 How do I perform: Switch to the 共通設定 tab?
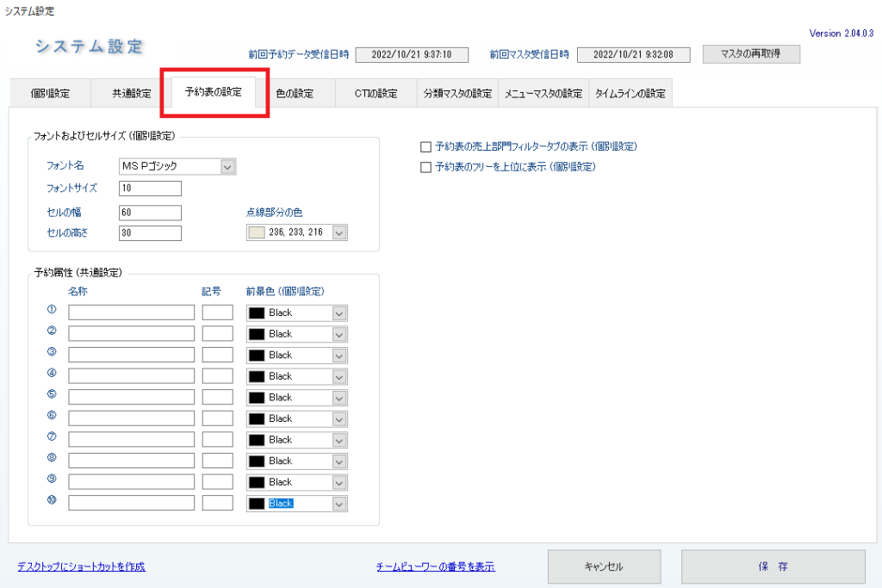131,94
